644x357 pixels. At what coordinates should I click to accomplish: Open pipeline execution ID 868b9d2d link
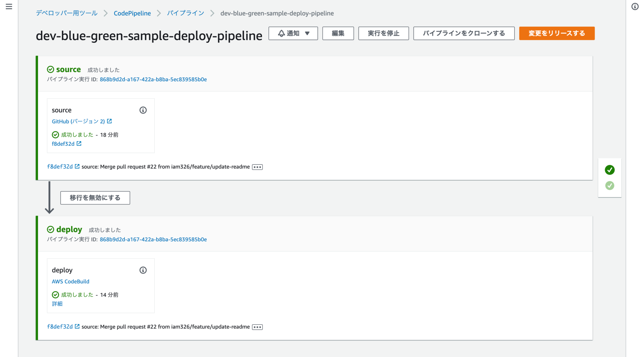tap(153, 79)
